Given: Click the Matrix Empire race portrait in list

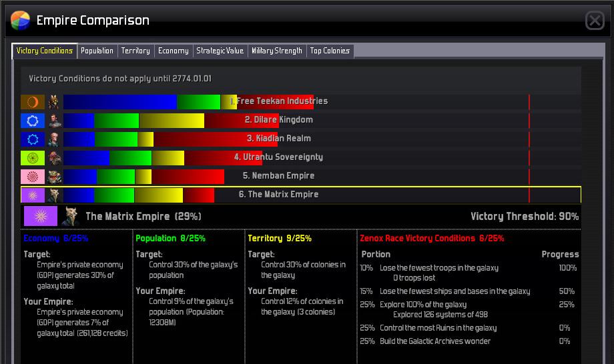Looking at the screenshot, I should point(53,195).
